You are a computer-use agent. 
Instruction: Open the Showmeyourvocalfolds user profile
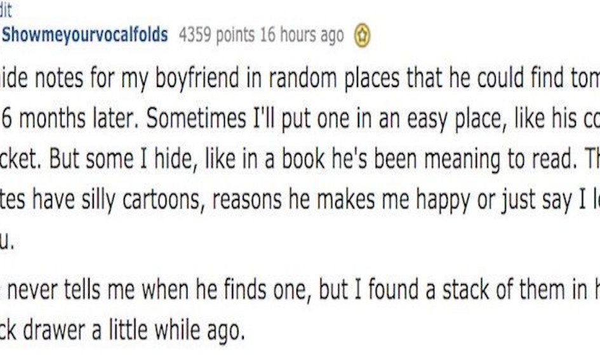pos(85,35)
